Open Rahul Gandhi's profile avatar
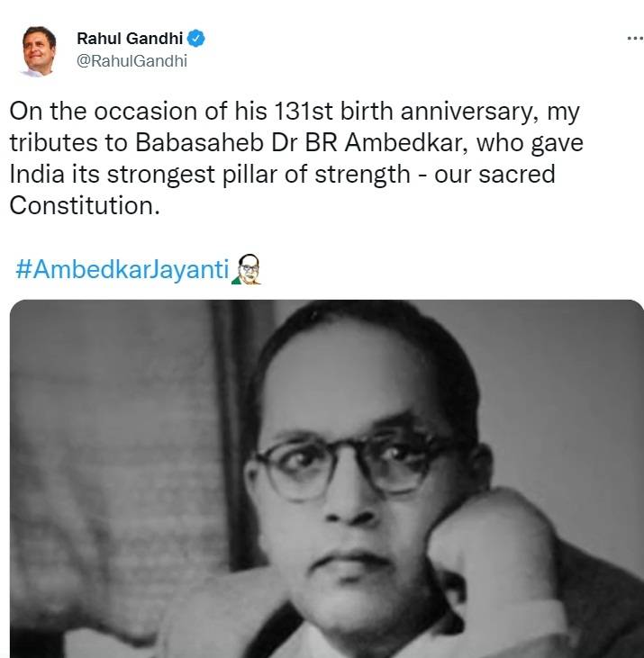 coord(39,51)
